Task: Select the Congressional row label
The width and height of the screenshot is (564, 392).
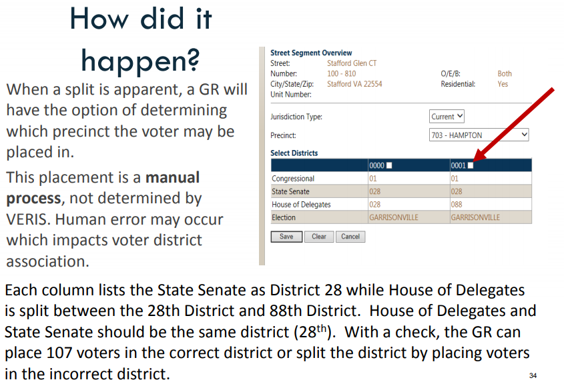Action: pos(293,179)
